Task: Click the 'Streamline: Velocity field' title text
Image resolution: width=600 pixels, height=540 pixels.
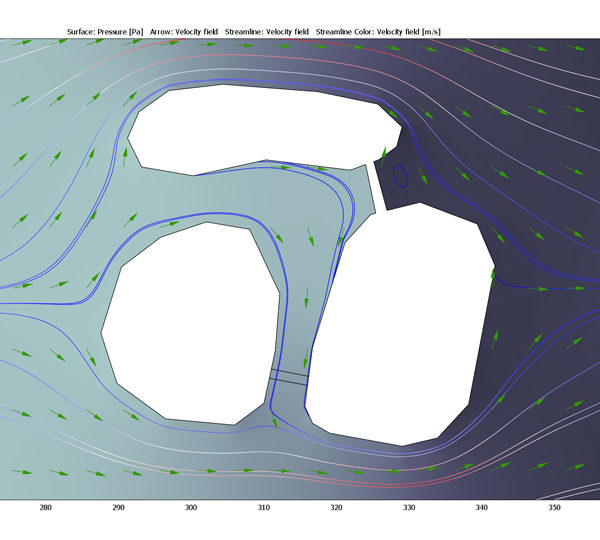Action: click(267, 32)
